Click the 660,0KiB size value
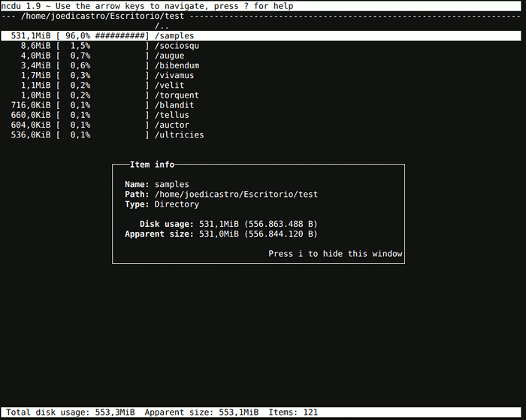The image size is (526, 420). click(31, 115)
